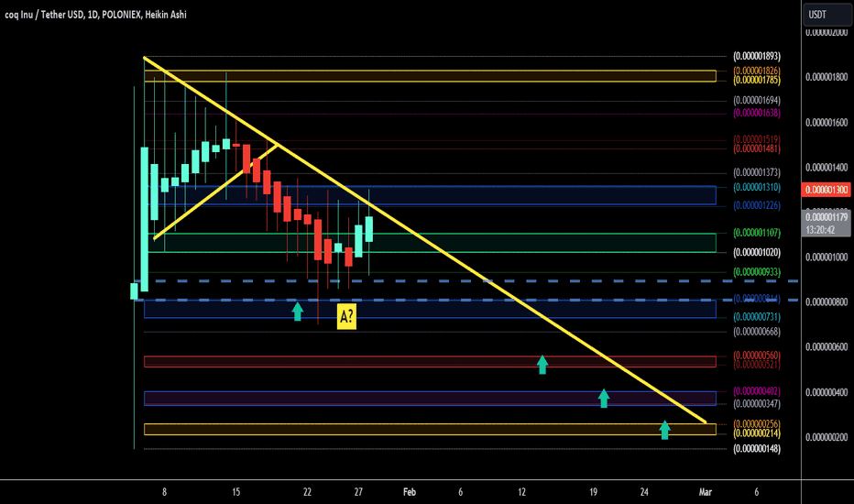
Task: Click the blue '(0.000001226)' level label
Action: pos(757,205)
